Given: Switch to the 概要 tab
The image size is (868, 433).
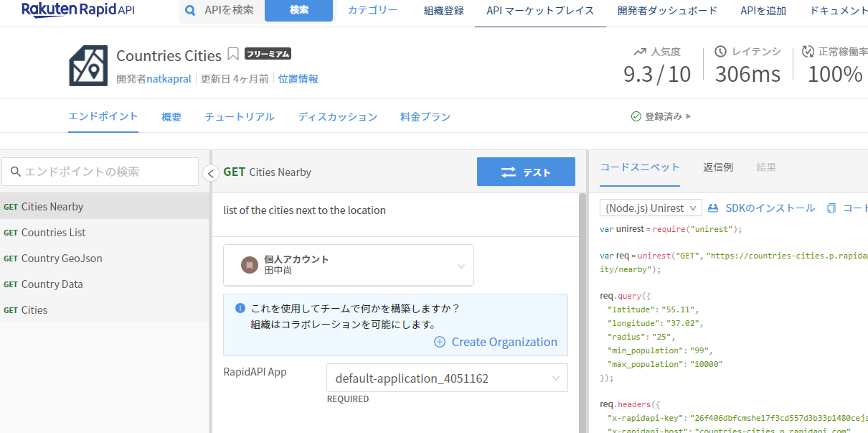Looking at the screenshot, I should pyautogui.click(x=171, y=116).
